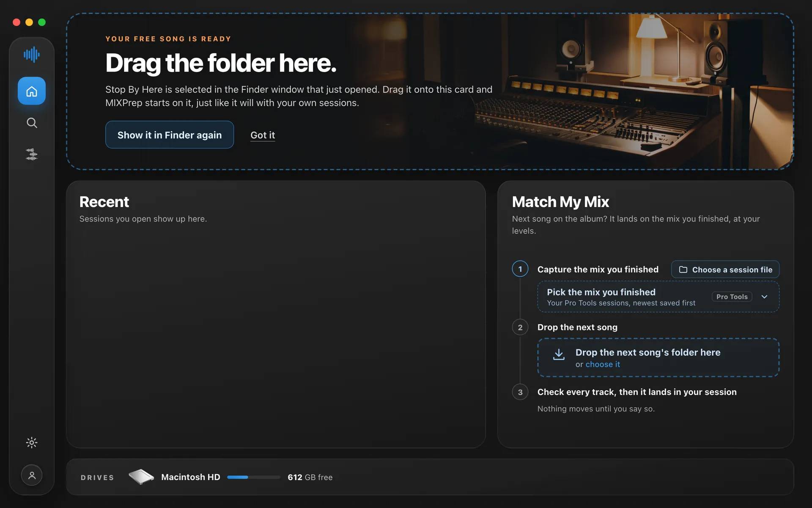
Task: Click the Macintosh HD drive icon
Action: click(141, 477)
